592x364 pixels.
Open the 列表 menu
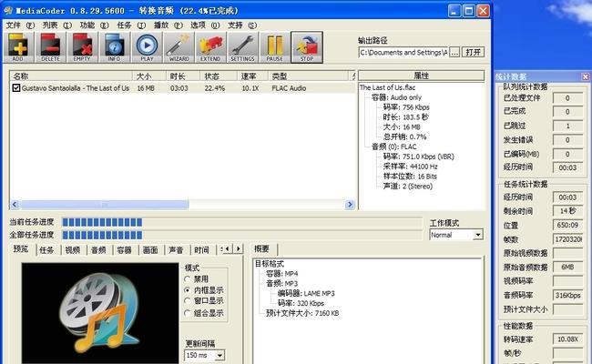[x=57, y=25]
